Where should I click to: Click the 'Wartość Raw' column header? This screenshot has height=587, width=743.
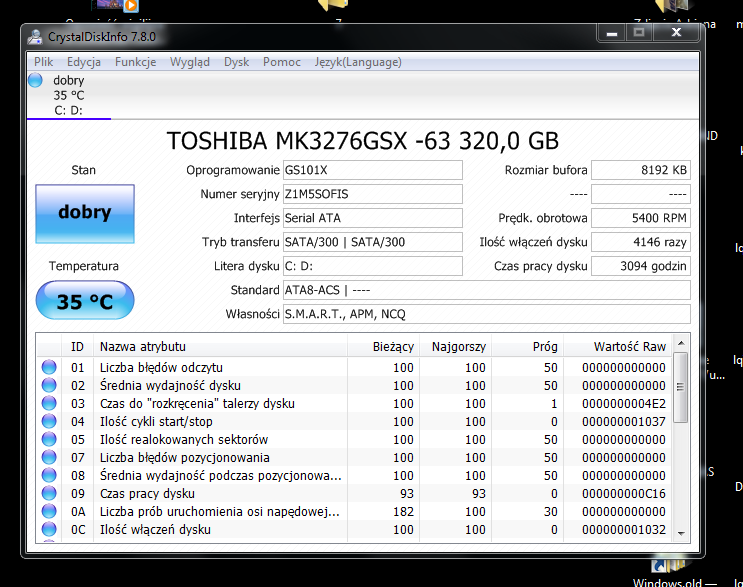[617, 346]
